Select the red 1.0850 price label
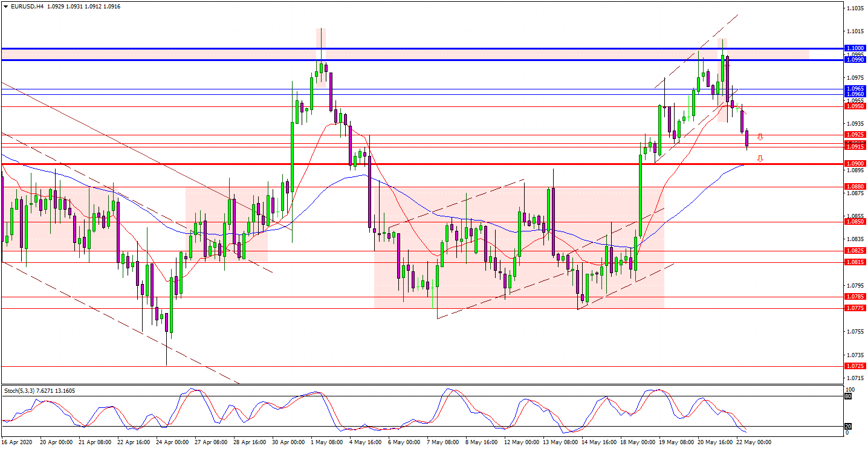Screen dimensions: 868x449 (855, 222)
